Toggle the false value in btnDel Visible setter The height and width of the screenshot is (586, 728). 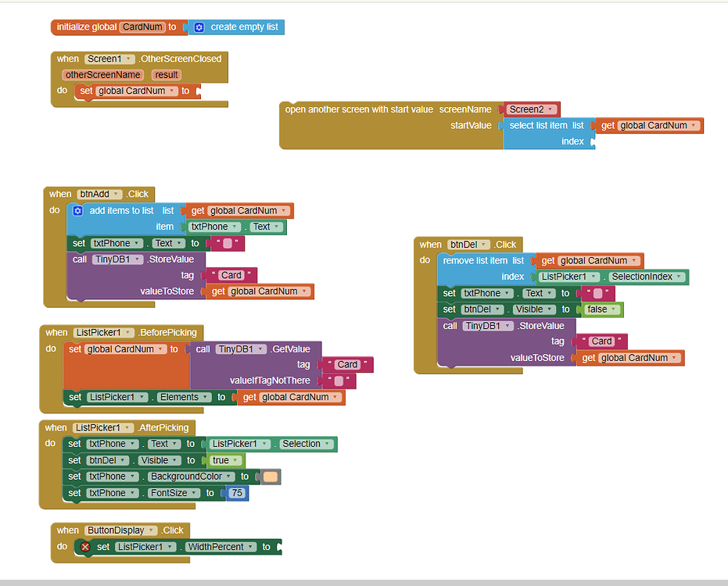pyautogui.click(x=602, y=309)
